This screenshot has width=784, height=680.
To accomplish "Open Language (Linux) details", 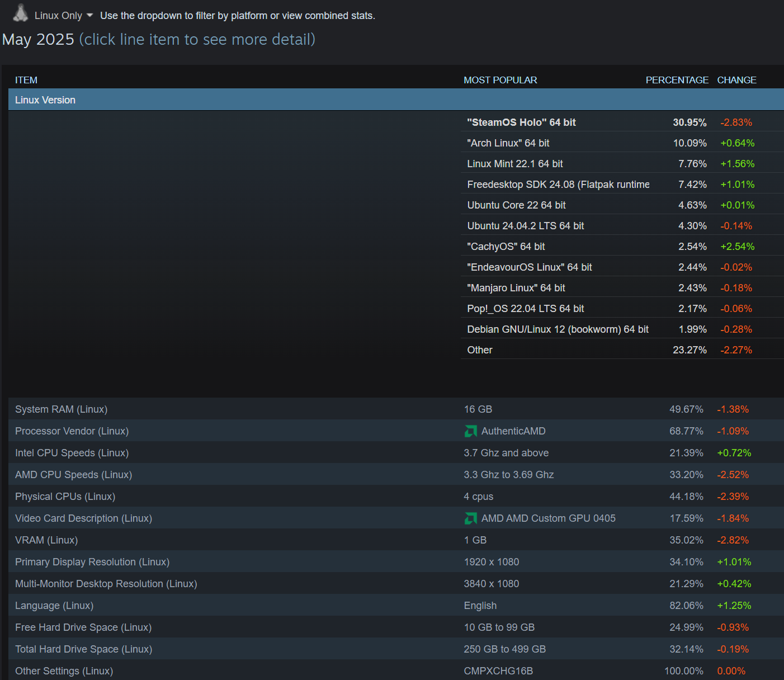I will 396,605.
